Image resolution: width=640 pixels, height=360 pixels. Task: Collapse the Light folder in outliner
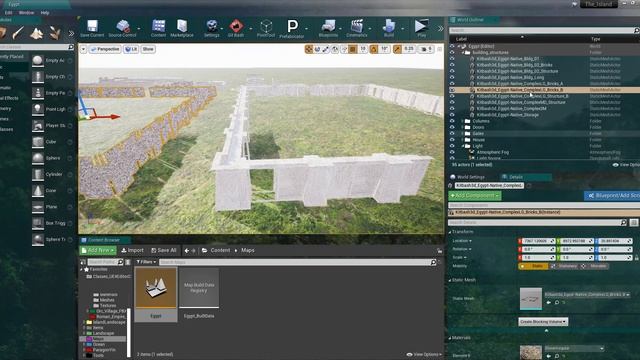463,146
